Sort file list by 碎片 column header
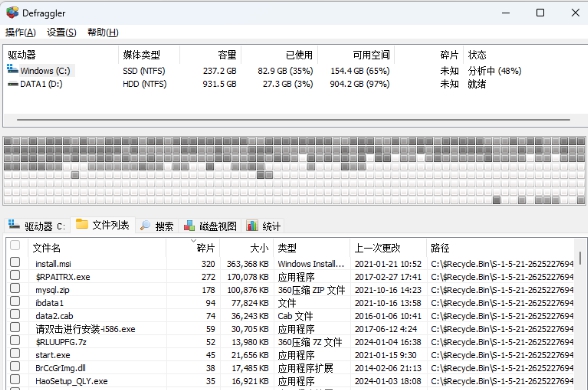Viewport: 588px width, 390px height. pyautogui.click(x=193, y=248)
